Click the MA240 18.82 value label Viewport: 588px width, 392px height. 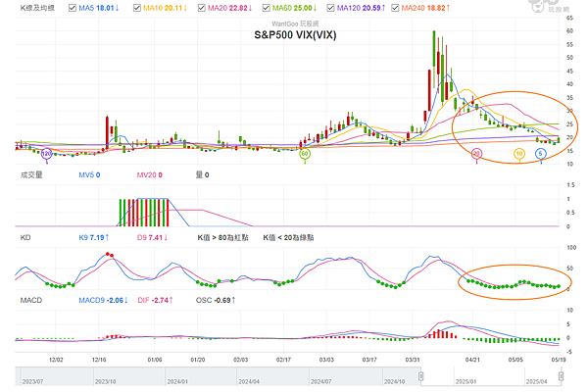[x=425, y=8]
